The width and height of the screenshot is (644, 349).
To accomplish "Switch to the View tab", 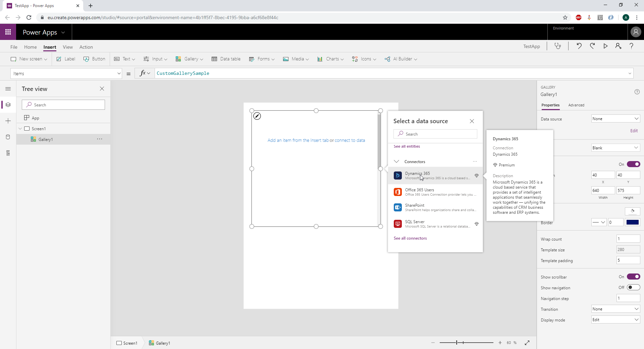I will pos(68,47).
